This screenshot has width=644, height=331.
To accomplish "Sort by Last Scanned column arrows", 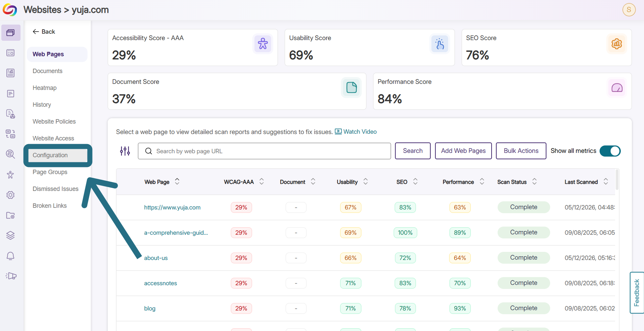I will tap(606, 181).
